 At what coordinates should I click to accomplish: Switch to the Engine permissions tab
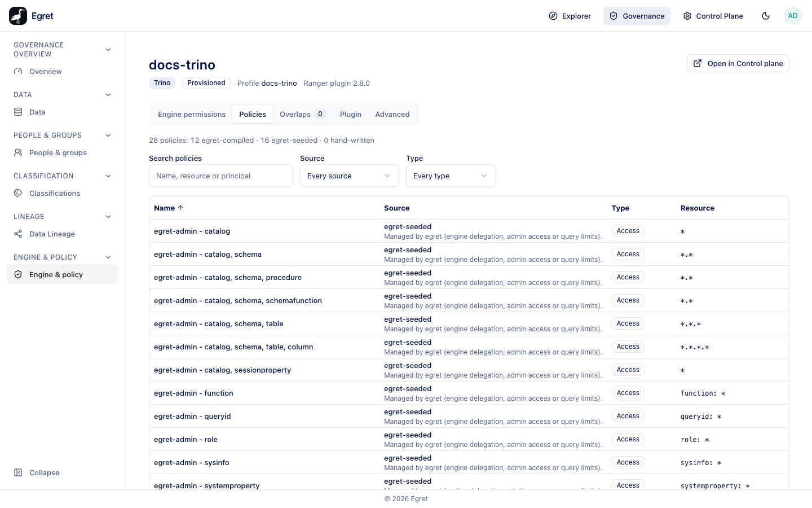tap(192, 114)
